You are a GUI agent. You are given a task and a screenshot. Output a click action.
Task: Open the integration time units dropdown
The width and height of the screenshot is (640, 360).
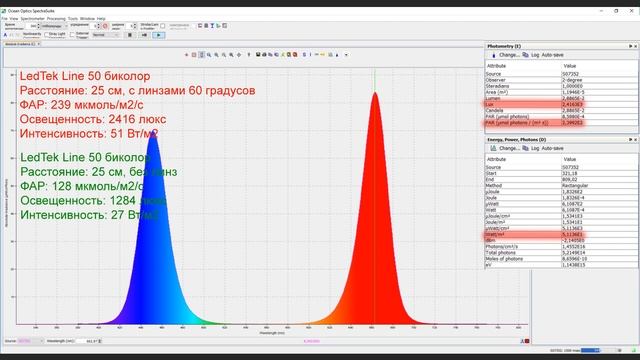pyautogui.click(x=54, y=26)
